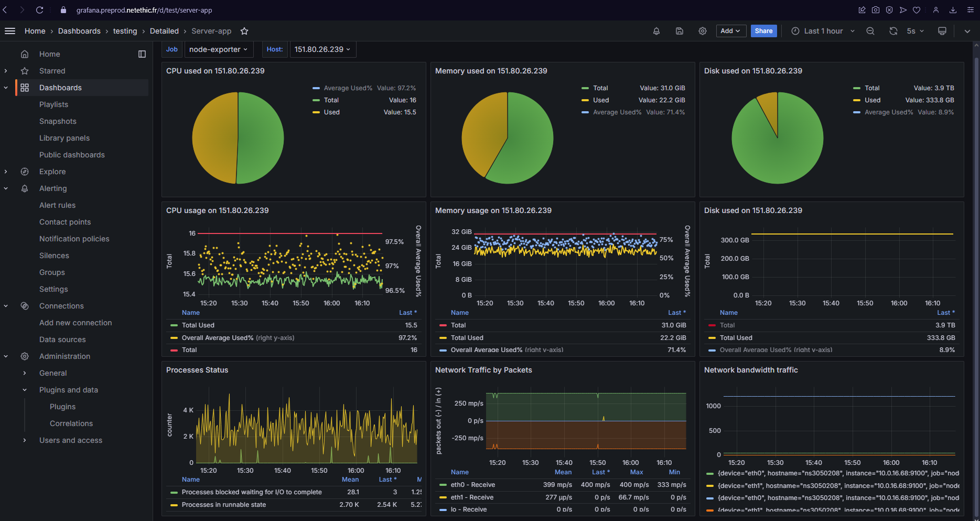Open the navigation hamburger menu
Screen dimensions: 980x521
pyautogui.click(x=9, y=30)
